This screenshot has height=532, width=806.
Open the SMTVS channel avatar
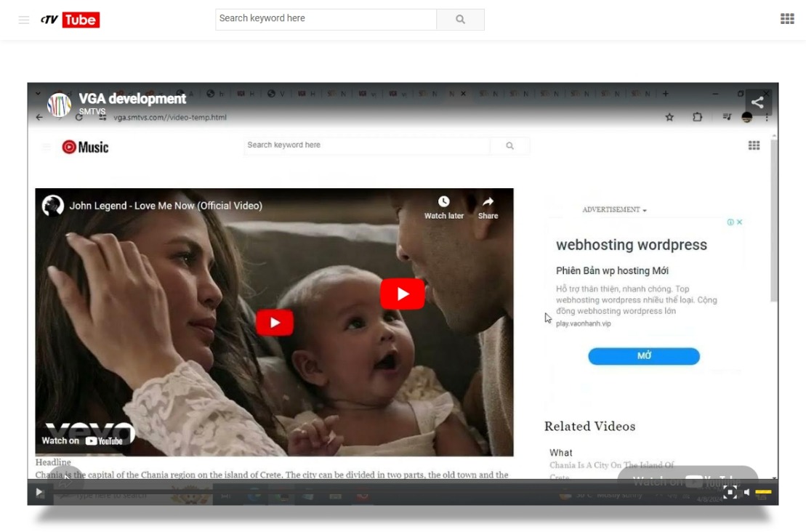(x=59, y=105)
